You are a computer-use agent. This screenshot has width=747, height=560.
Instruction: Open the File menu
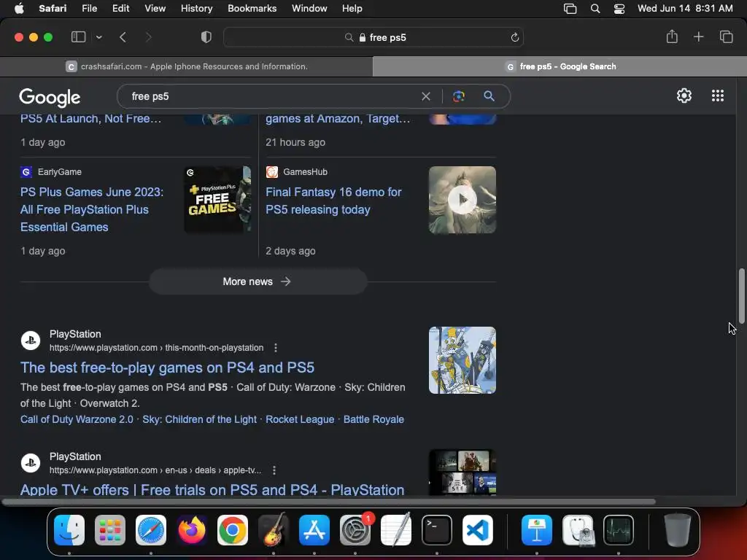[89, 9]
